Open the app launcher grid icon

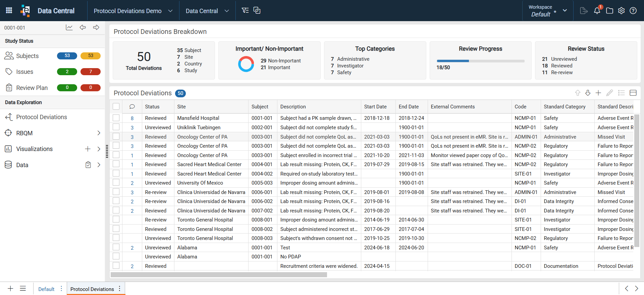(9, 10)
